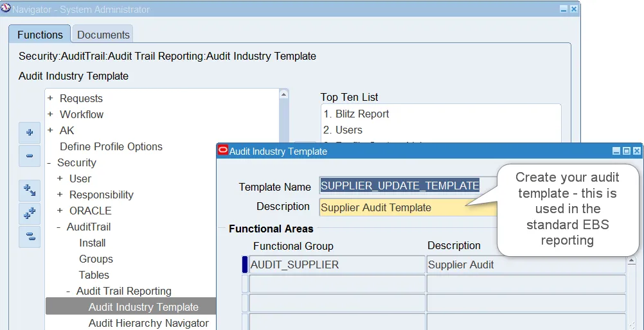Select the Tables item under AuditTrail
The image size is (644, 330).
(94, 275)
